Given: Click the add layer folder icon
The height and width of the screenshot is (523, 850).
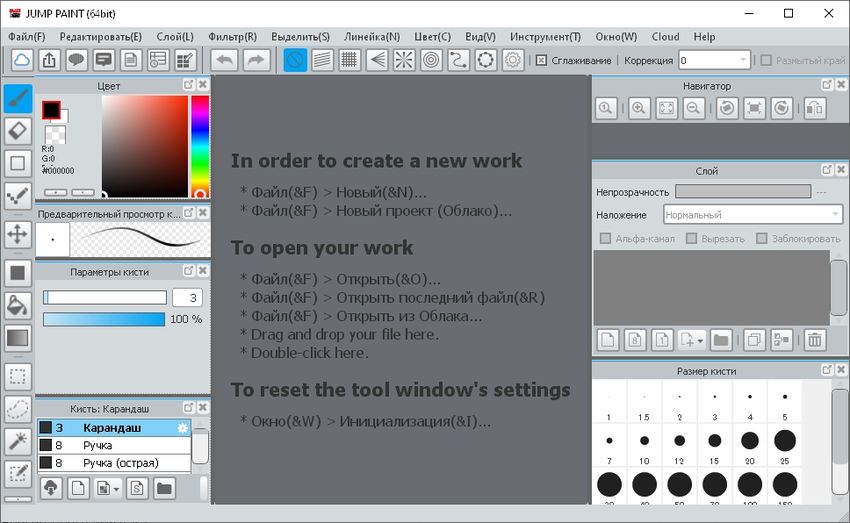Looking at the screenshot, I should click(721, 340).
